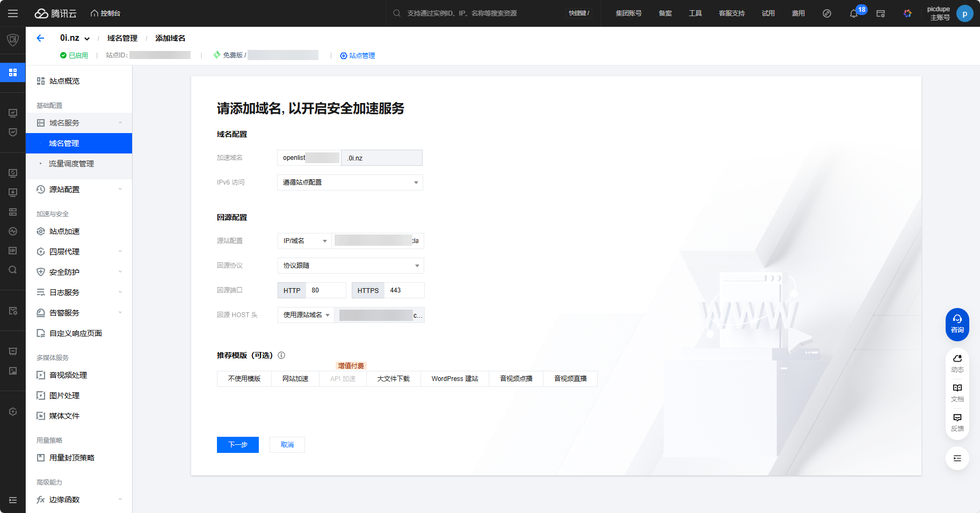Click the search magnifier icon in left rail

(x=13, y=270)
